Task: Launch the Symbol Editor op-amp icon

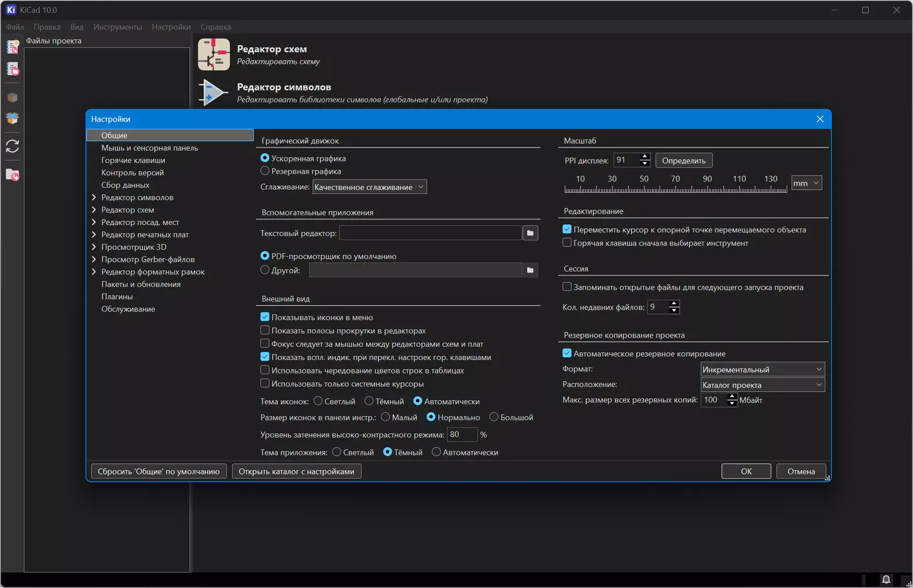Action: click(213, 93)
